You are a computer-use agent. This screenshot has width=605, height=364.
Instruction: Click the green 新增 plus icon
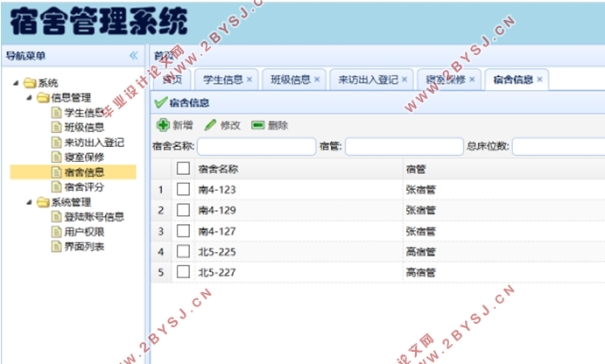coord(163,125)
